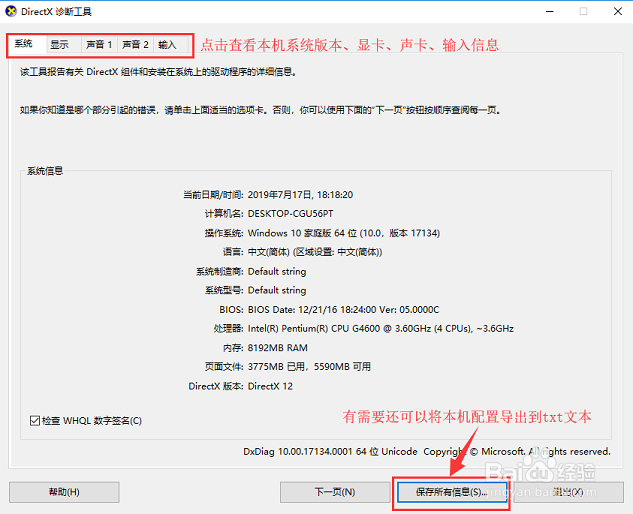Close the DirectX diagnostic window
Image resolution: width=633 pixels, height=514 pixels.
point(618,11)
